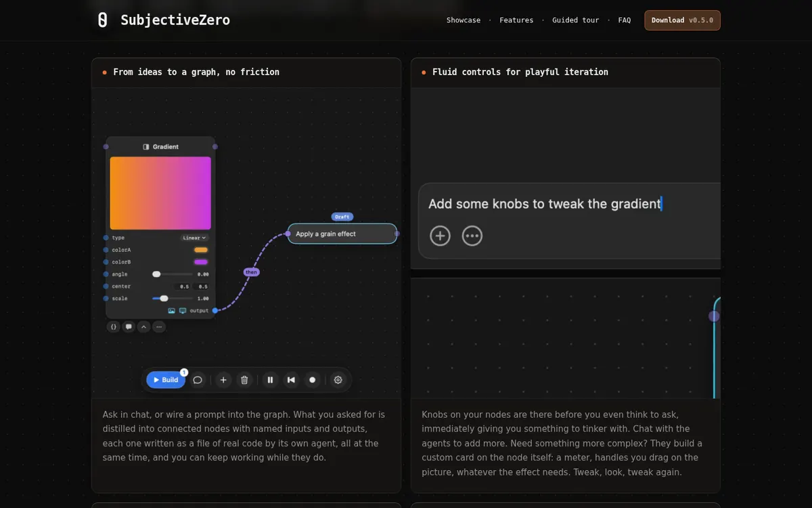
Task: Click the top-right port of Gradient node
Action: coord(215,146)
